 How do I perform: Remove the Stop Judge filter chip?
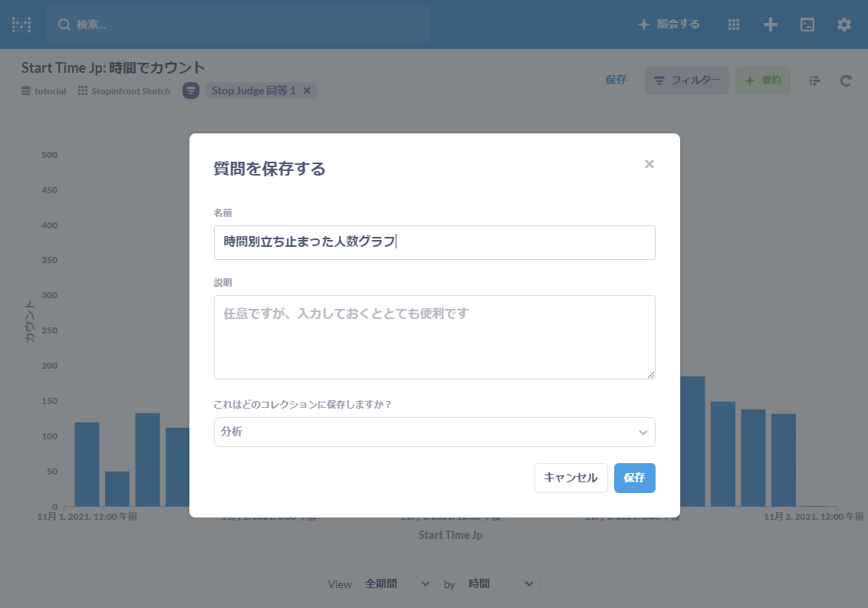[x=307, y=90]
